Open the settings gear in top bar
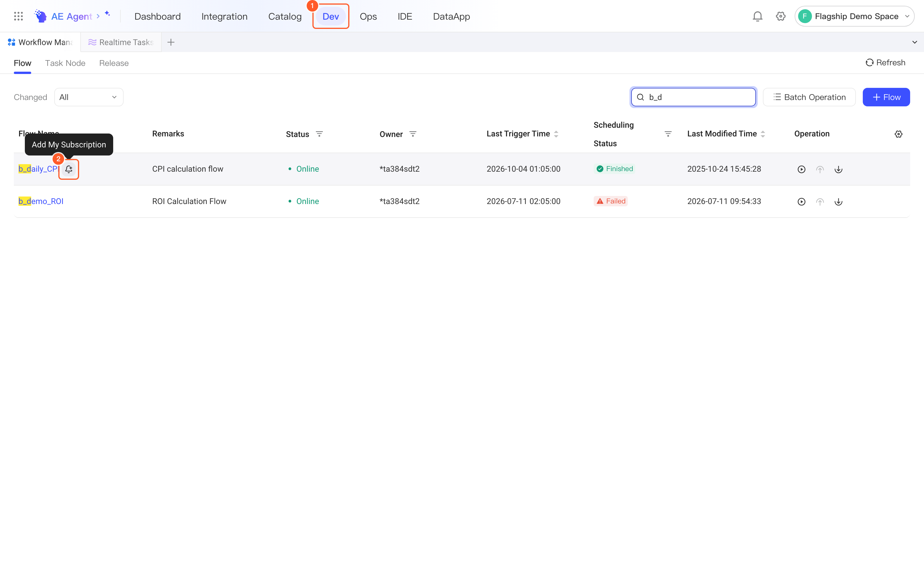 780,16
